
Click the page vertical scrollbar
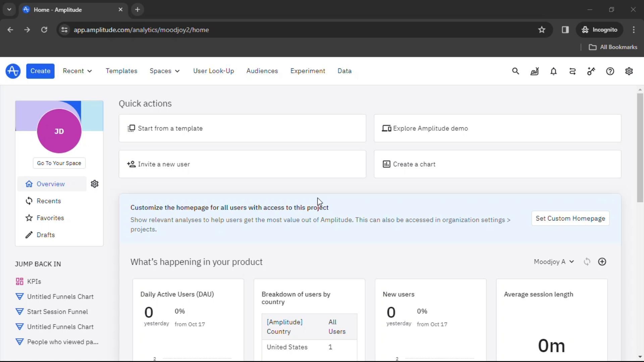coord(640,147)
